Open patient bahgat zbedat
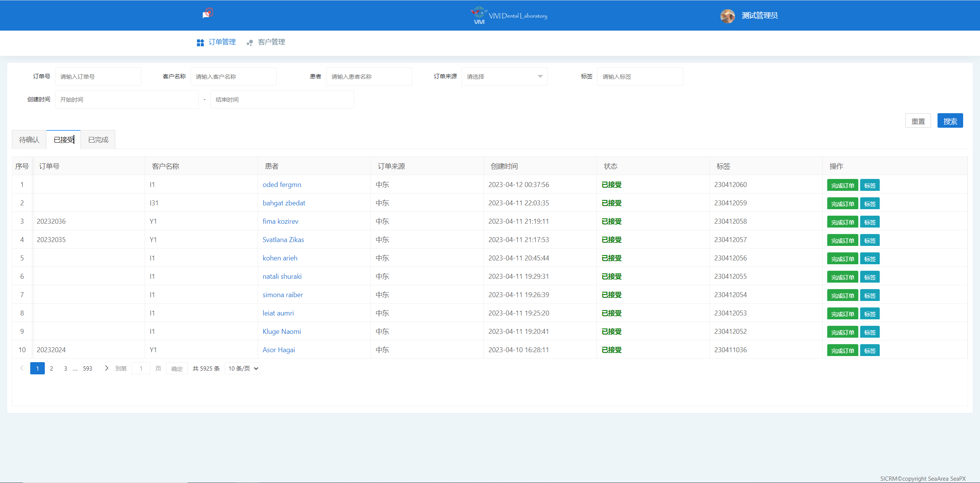The width and height of the screenshot is (980, 483). [x=284, y=203]
